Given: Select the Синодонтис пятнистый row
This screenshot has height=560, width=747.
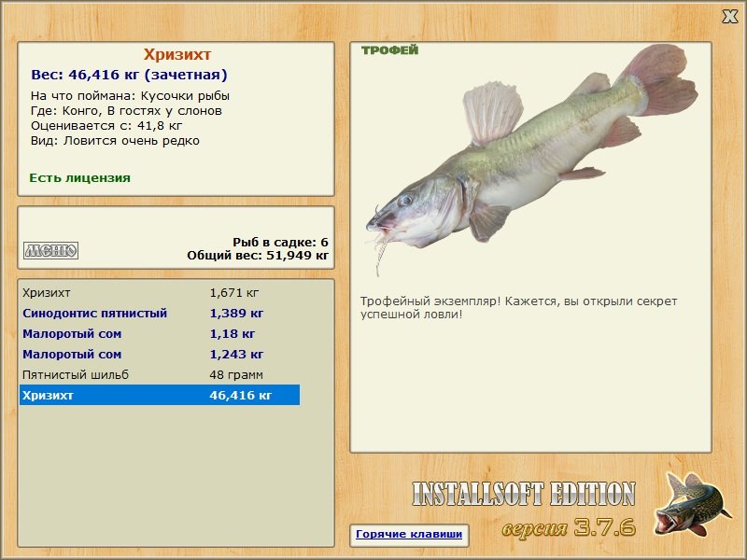Looking at the screenshot, I should 160,314.
